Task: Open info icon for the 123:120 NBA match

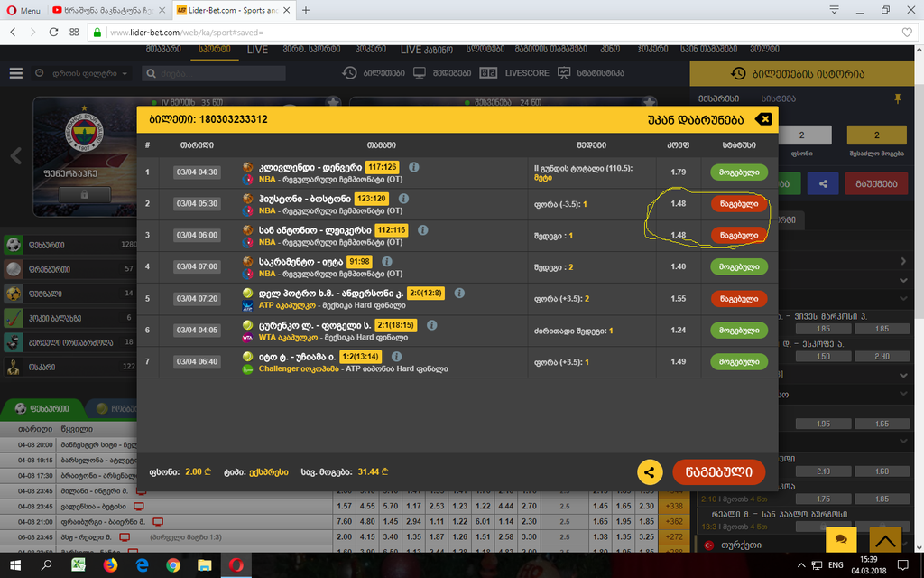Action: pos(403,199)
